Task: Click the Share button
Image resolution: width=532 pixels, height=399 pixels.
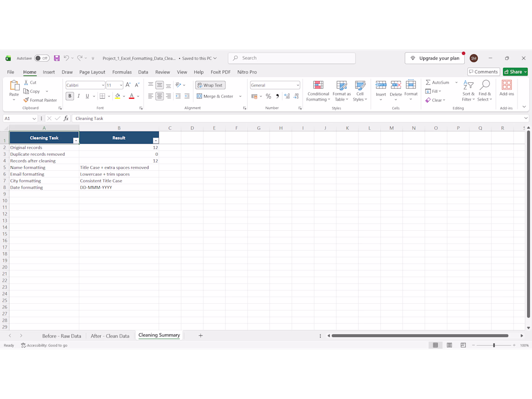Action: pyautogui.click(x=515, y=72)
